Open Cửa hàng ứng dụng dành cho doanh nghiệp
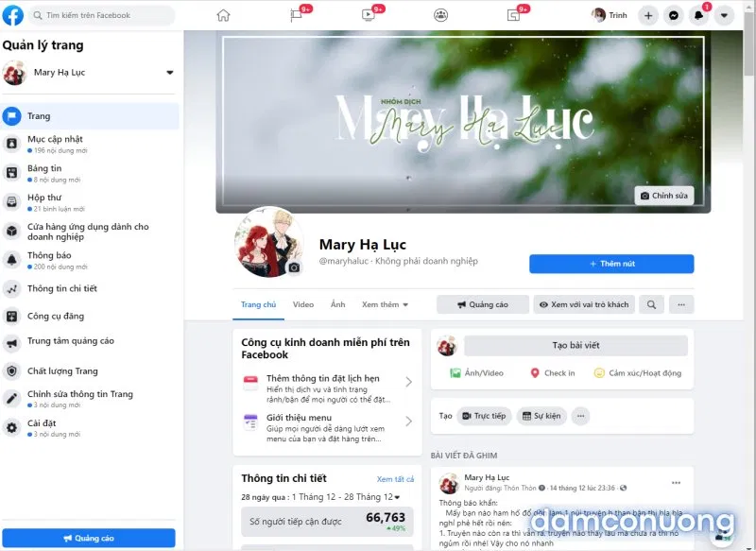Image resolution: width=756 pixels, height=551 pixels. pos(90,232)
